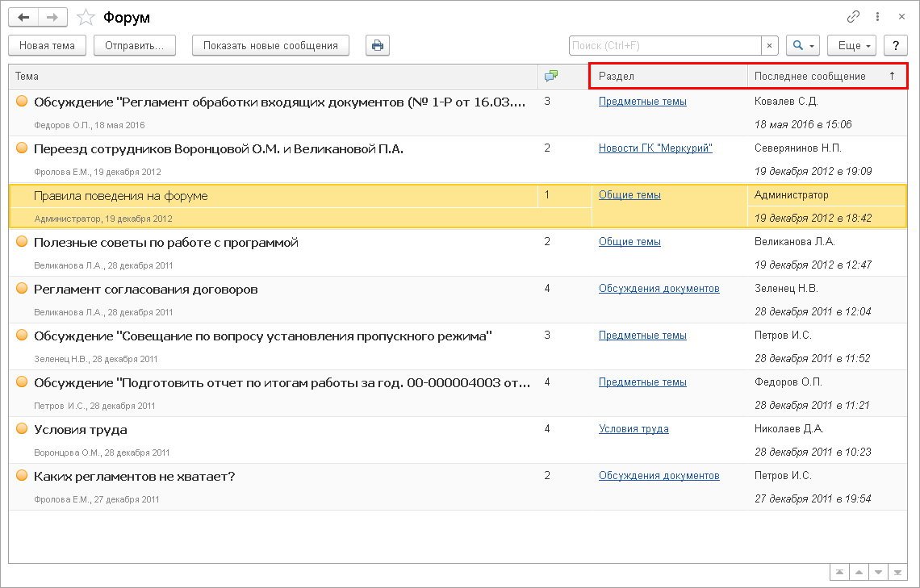Create a topic with Новая тема
The height and width of the screenshot is (588, 920).
tap(47, 45)
